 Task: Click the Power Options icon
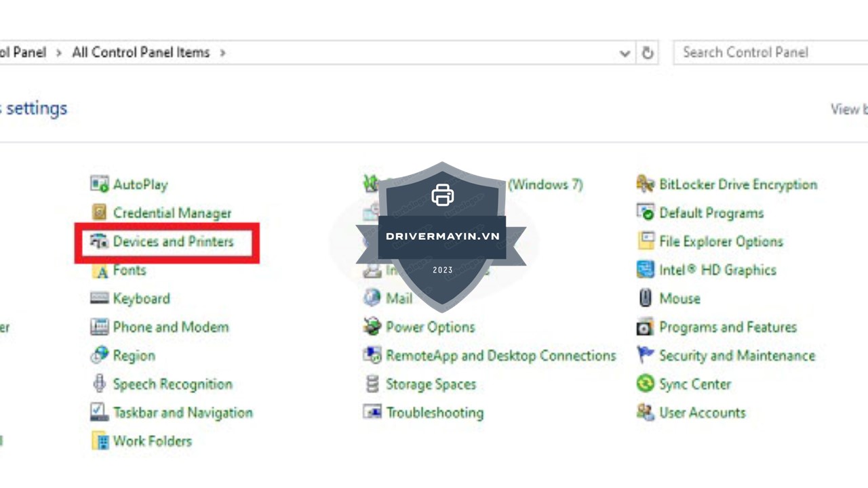pos(372,327)
